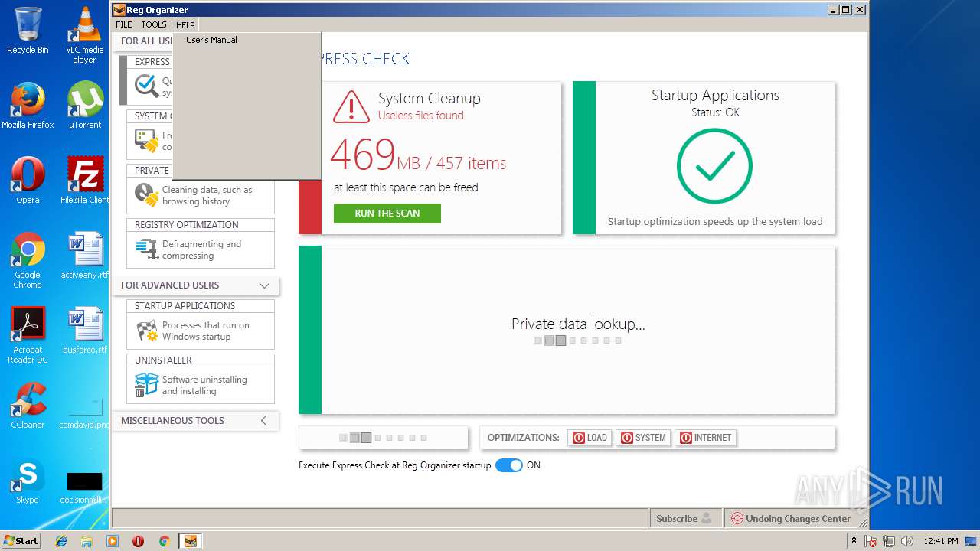This screenshot has width=980, height=551.
Task: Click the Startup Applications card title
Action: pos(715,96)
